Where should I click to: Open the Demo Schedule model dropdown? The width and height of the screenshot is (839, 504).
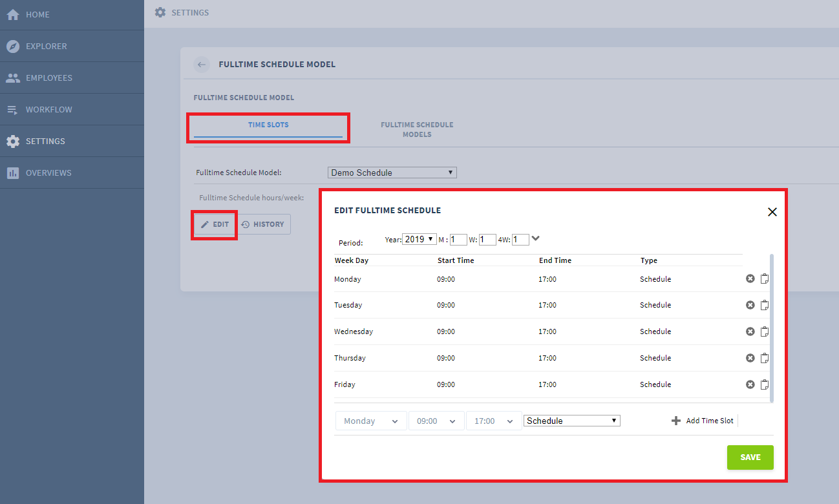point(392,173)
